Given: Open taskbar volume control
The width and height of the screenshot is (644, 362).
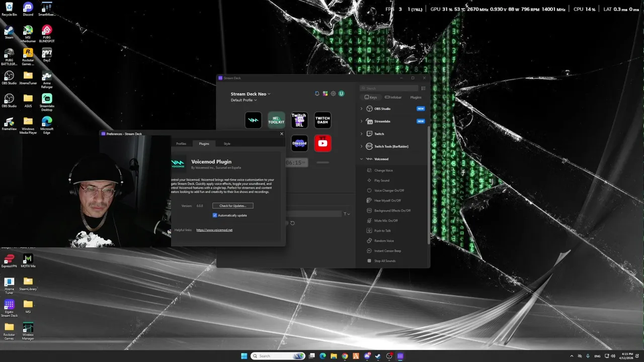Looking at the screenshot, I should 612,356.
